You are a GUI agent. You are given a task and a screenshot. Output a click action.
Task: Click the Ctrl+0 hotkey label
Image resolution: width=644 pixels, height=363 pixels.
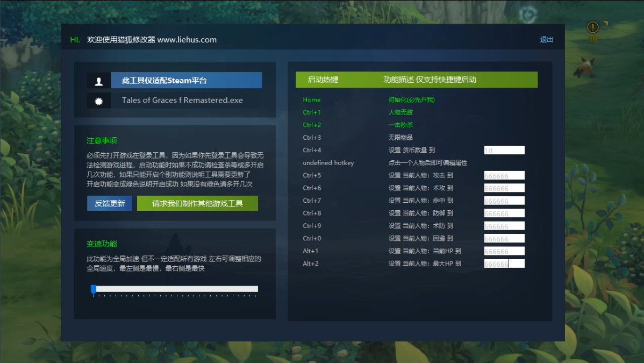[312, 238]
